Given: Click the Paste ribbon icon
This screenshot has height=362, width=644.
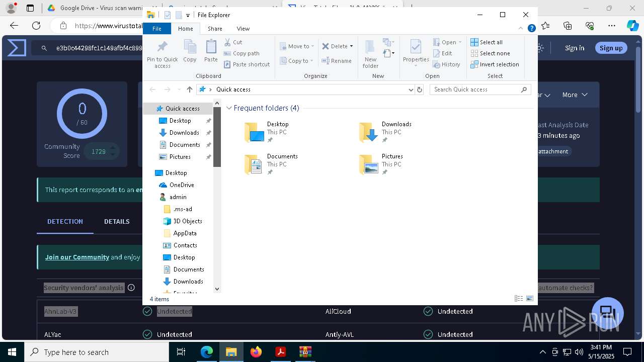Looking at the screenshot, I should 211,51.
